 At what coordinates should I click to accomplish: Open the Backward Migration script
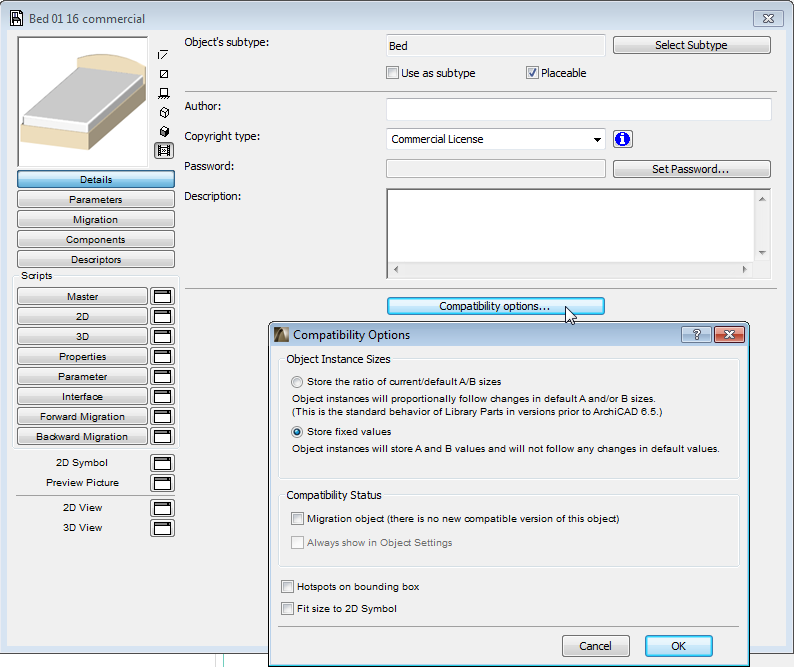point(83,437)
